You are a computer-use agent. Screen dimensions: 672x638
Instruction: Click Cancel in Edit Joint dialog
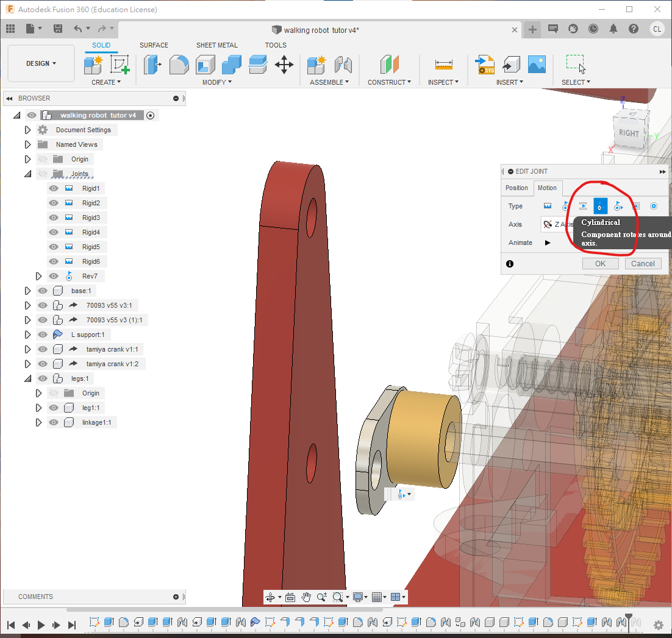tap(643, 263)
